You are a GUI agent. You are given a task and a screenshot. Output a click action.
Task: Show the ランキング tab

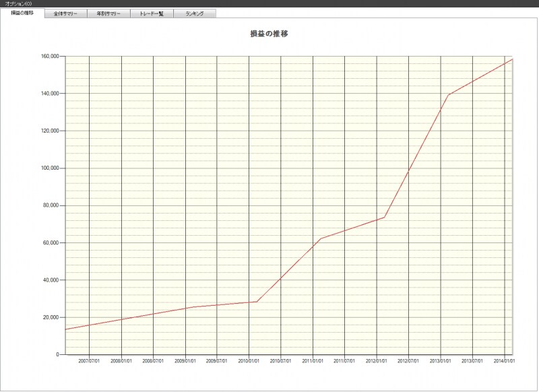coord(195,13)
